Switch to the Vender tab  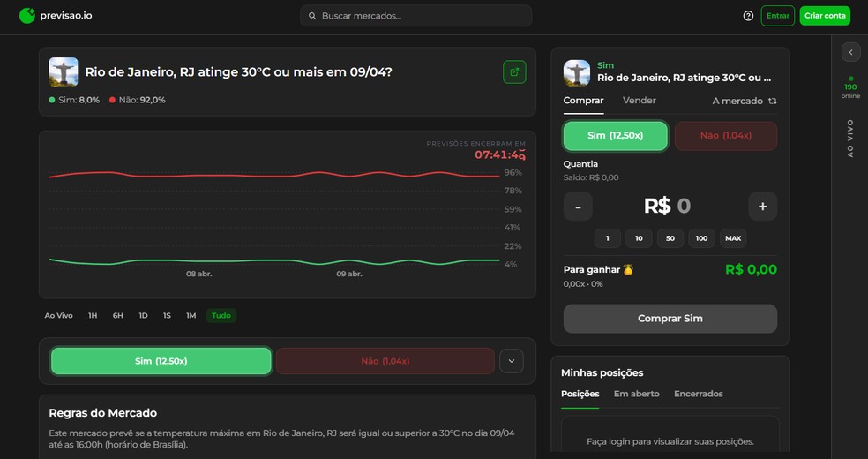click(640, 101)
